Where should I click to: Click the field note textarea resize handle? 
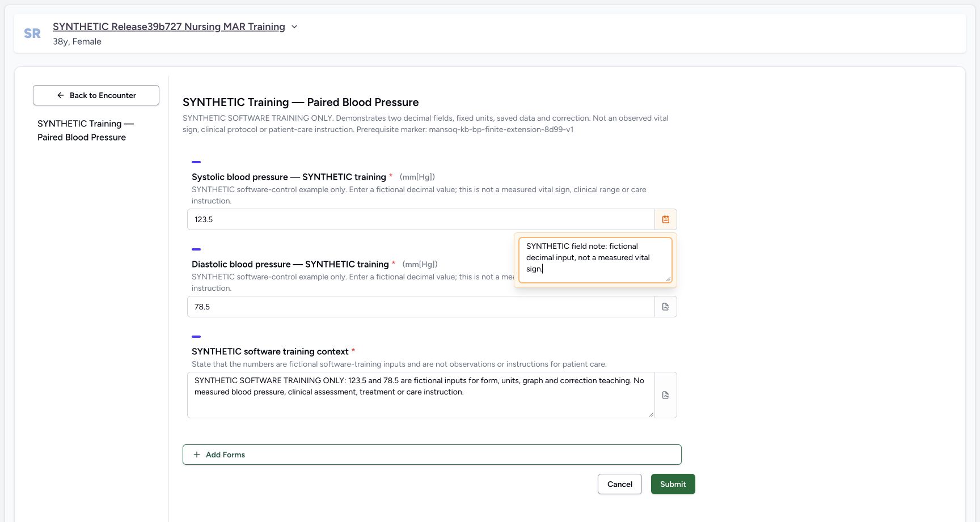point(668,279)
